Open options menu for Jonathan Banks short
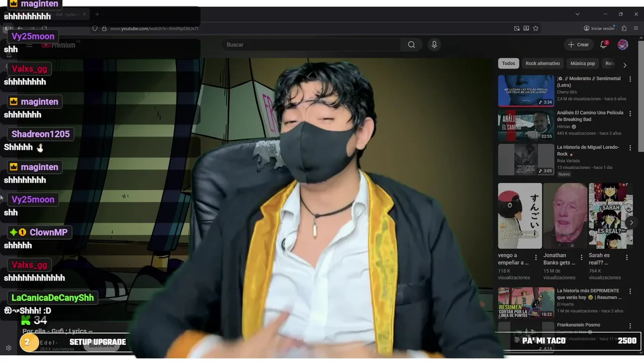644x362 pixels. pos(582,257)
